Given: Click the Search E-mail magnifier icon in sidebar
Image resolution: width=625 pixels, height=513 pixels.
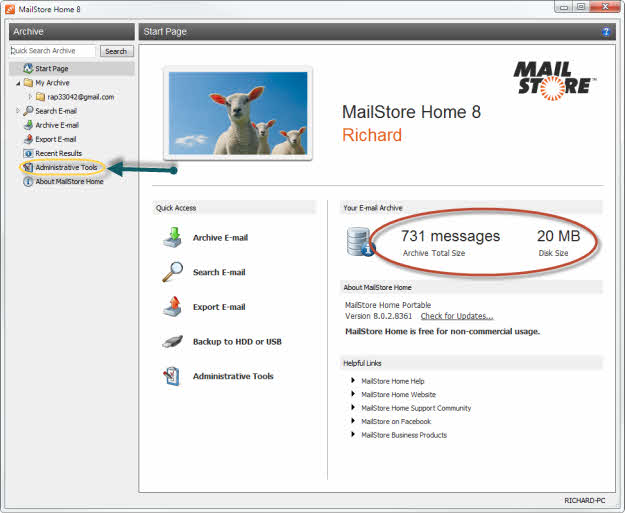Looking at the screenshot, I should 28,111.
